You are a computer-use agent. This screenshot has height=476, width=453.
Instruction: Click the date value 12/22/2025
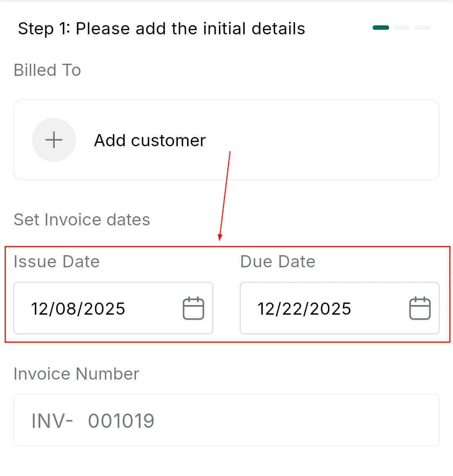[x=304, y=309]
